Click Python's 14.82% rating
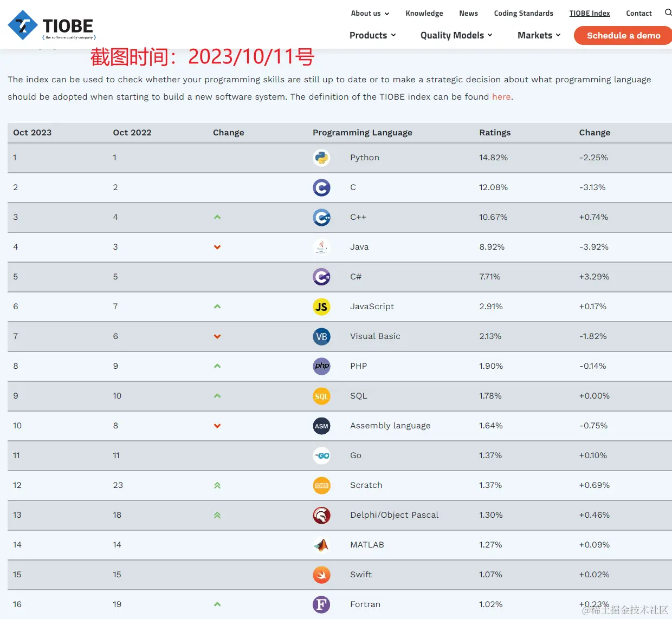This screenshot has width=672, height=619. coord(493,158)
